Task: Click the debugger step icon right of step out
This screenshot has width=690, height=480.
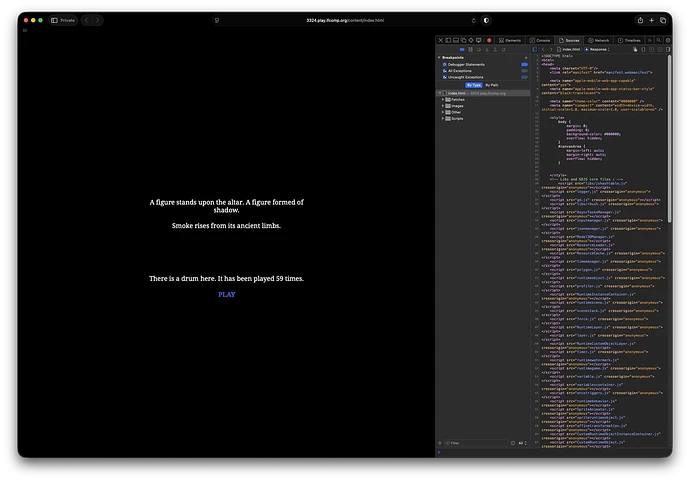Action: [x=503, y=49]
